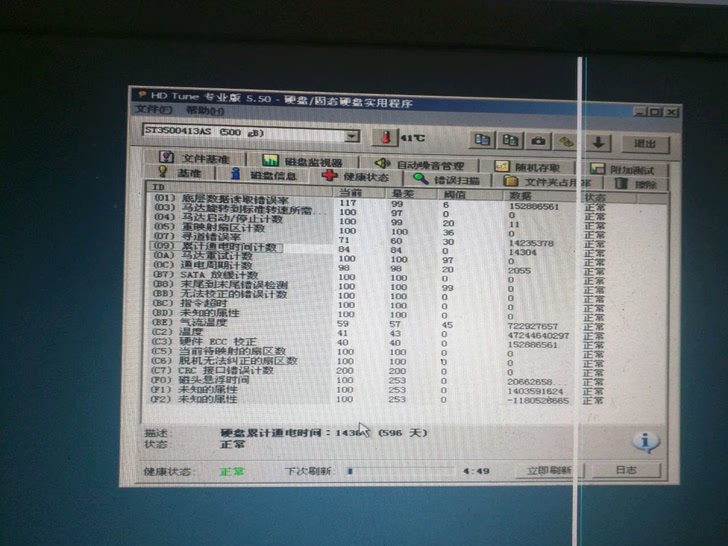Switch to the 自动噪音管理 tab

pos(419,164)
